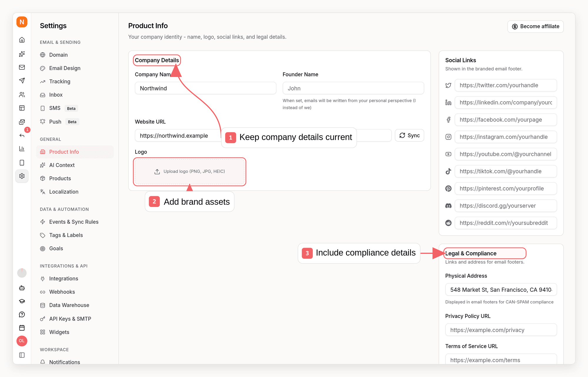The image size is (588, 377).
Task: Click the OL user avatar
Action: [22, 341]
